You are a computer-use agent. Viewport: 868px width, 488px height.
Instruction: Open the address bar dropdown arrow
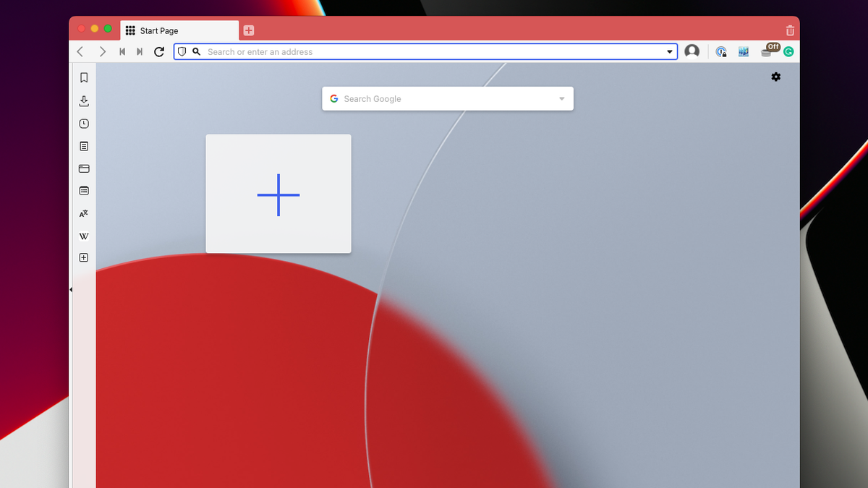coord(669,51)
